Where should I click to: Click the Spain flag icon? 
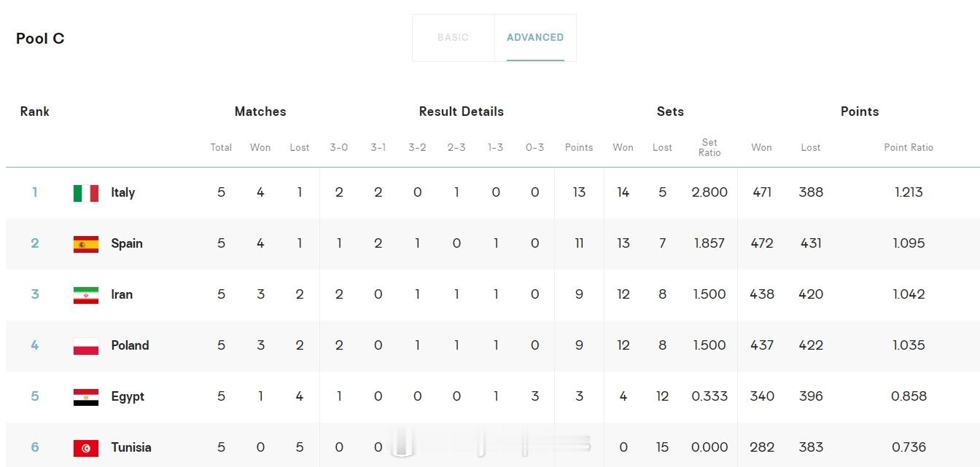coord(86,244)
